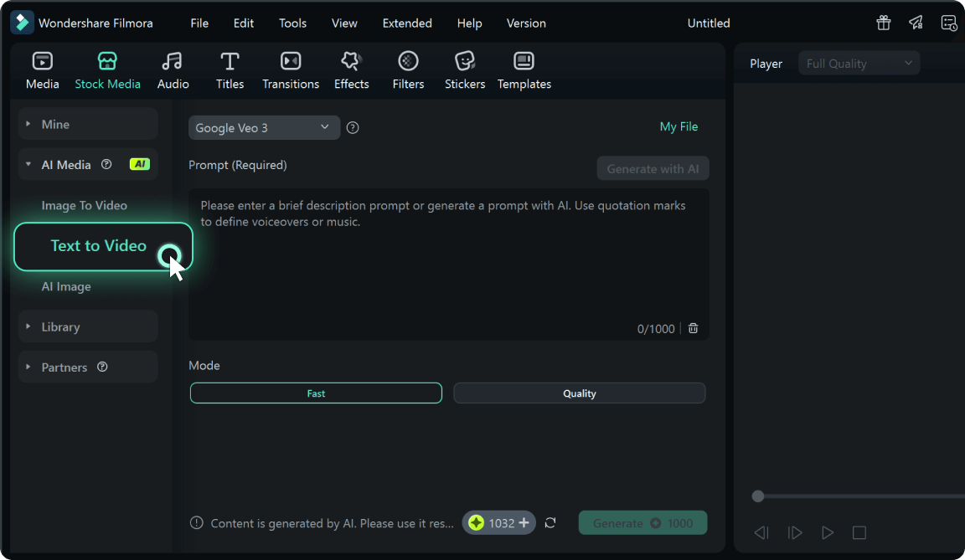965x560 pixels.
Task: Click the My File link
Action: point(679,126)
